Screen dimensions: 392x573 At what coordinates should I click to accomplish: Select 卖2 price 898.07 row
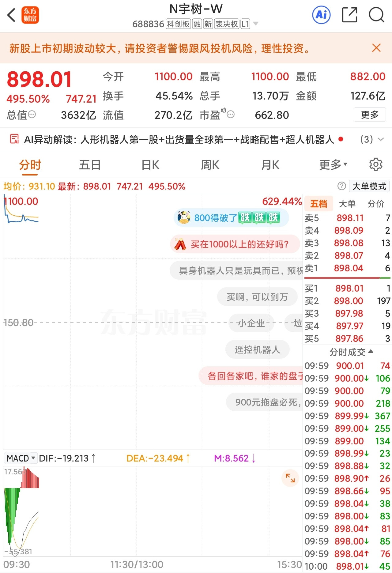coord(347,255)
